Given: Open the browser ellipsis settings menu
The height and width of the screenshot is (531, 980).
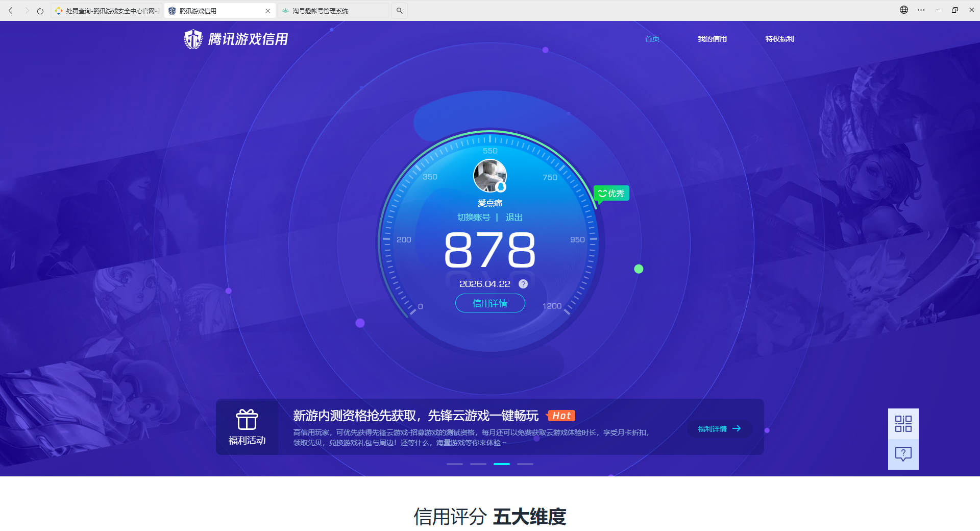Looking at the screenshot, I should (921, 10).
